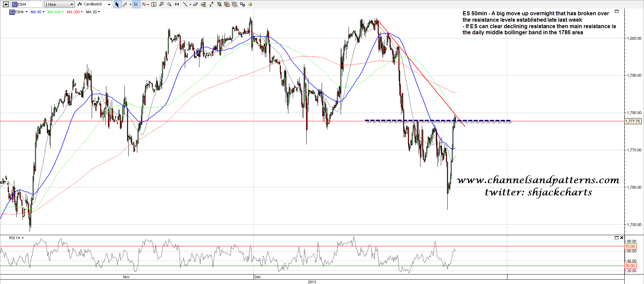Click the ESH4 series label menu
This screenshot has width=644, height=284.
pyautogui.click(x=19, y=12)
